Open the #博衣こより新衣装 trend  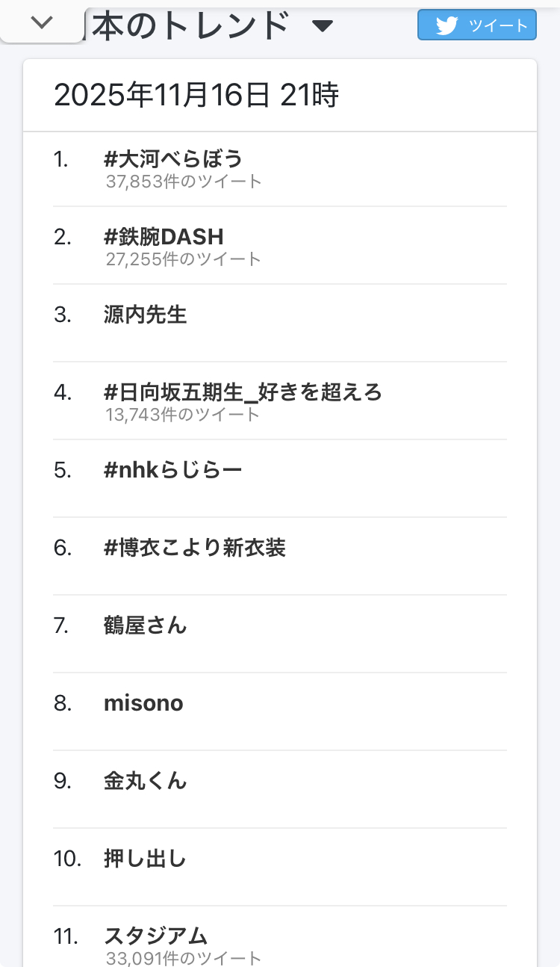tap(195, 548)
